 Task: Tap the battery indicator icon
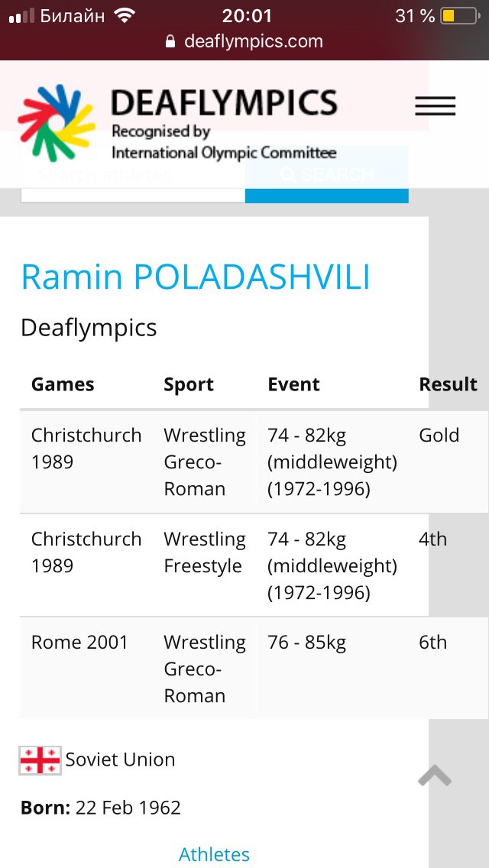pos(458,16)
